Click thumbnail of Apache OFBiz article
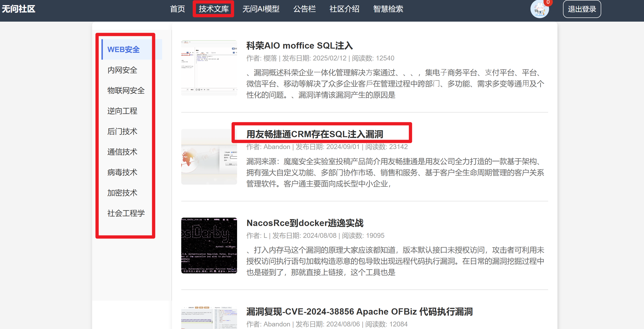The image size is (644, 329). click(x=209, y=317)
